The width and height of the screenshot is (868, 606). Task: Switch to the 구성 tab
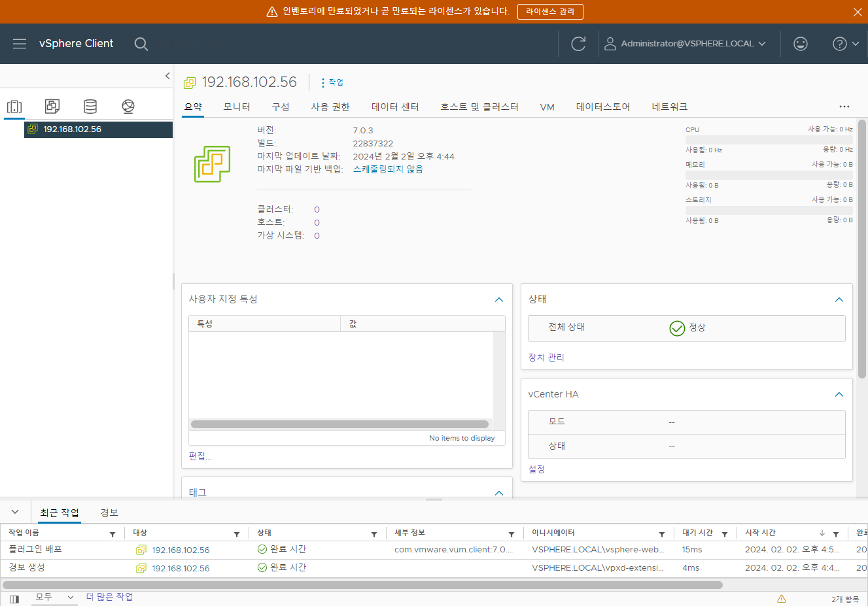[x=281, y=107]
